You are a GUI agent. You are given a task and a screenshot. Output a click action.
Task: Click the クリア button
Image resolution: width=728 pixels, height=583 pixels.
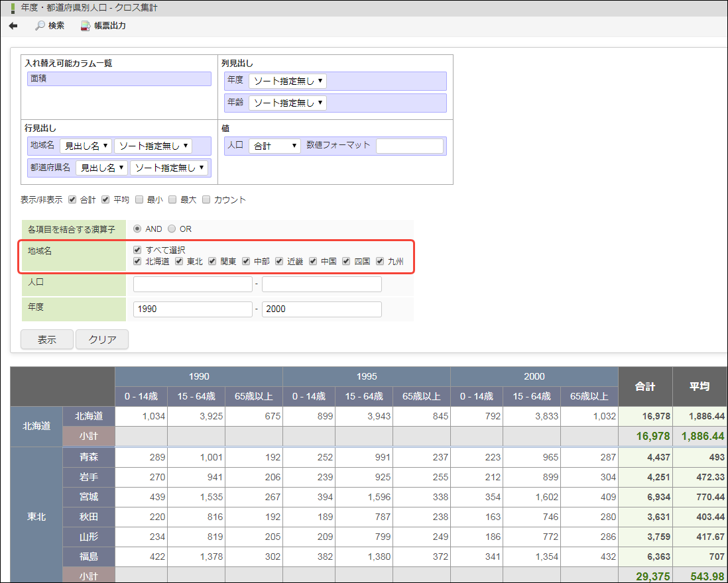coord(102,340)
